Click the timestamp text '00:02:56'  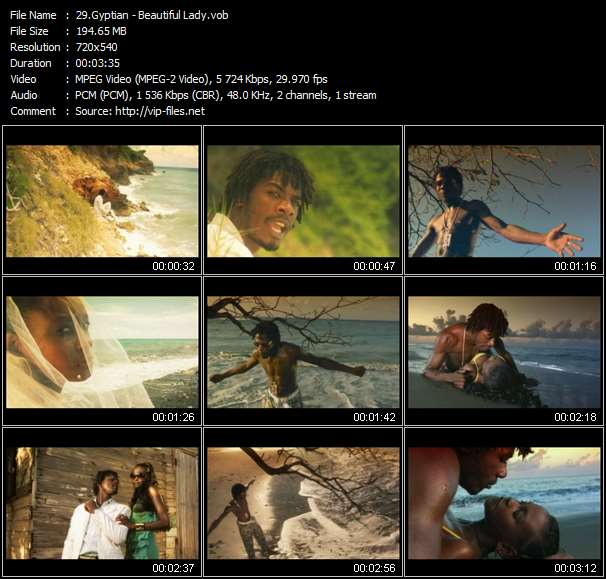pyautogui.click(x=374, y=568)
